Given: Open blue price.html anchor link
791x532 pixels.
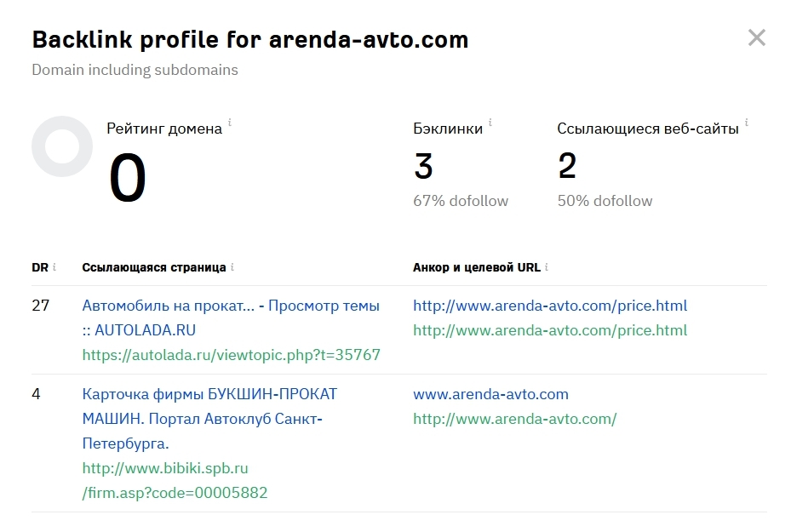Looking at the screenshot, I should [550, 306].
